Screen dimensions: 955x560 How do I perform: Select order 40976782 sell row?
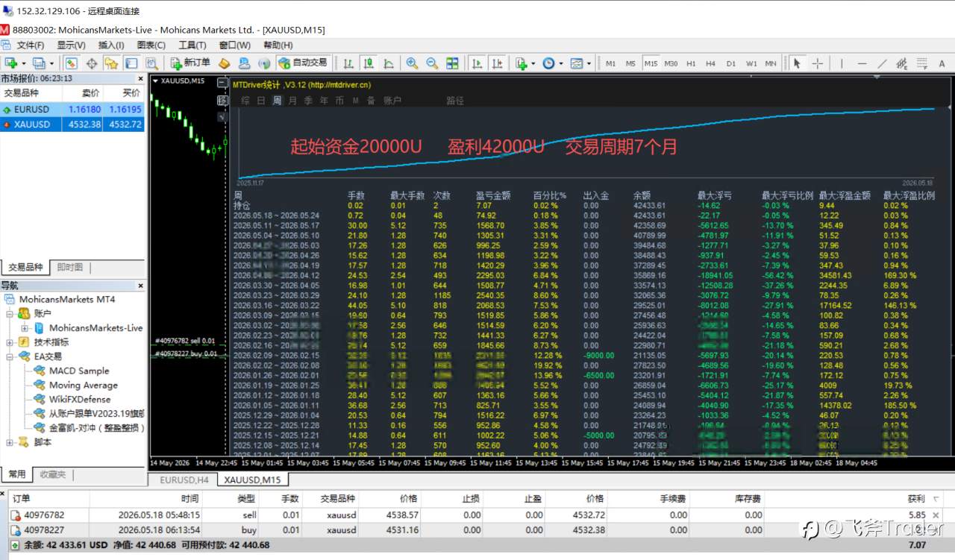[477, 515]
